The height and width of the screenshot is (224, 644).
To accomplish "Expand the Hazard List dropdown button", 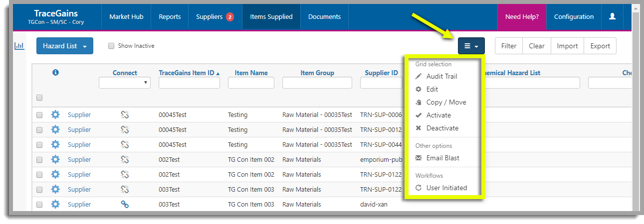I will [x=65, y=46].
